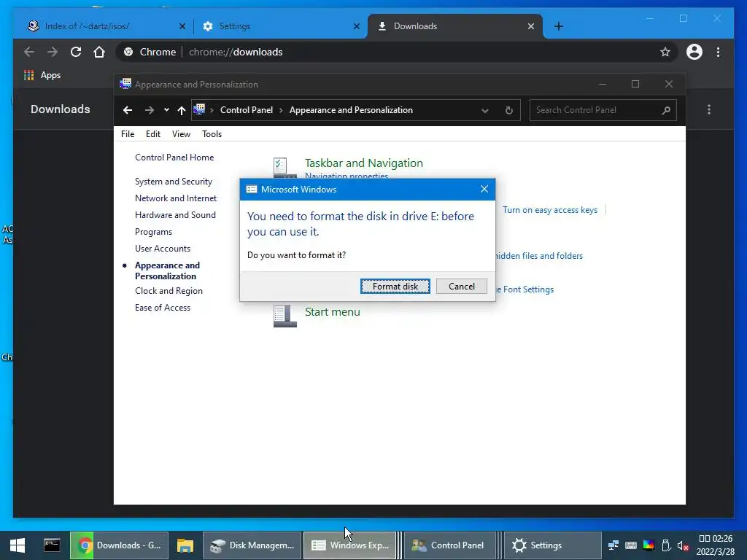The width and height of the screenshot is (747, 560).
Task: Close the Microsoft Windows dialog
Action: pos(484,189)
